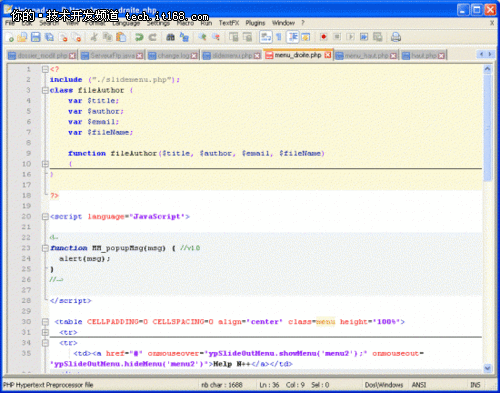Image resolution: width=500 pixels, height=393 pixels.
Task: Toggle synchronized vertical scrolling
Action: [234, 37]
